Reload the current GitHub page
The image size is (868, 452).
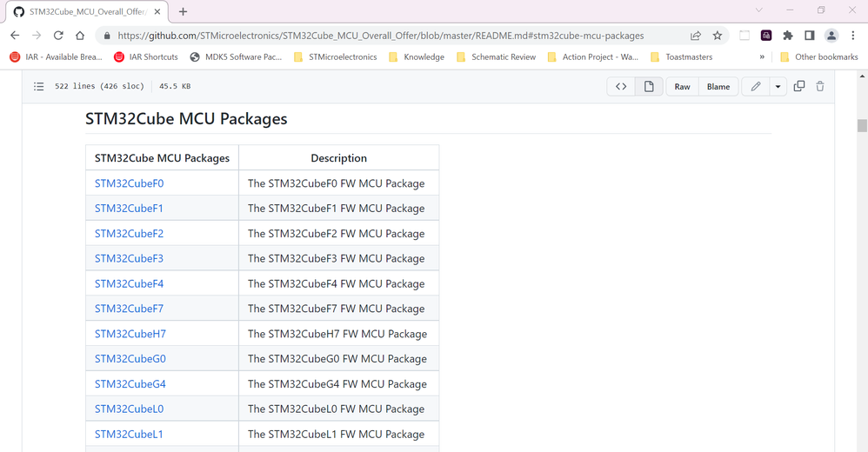[x=58, y=36]
